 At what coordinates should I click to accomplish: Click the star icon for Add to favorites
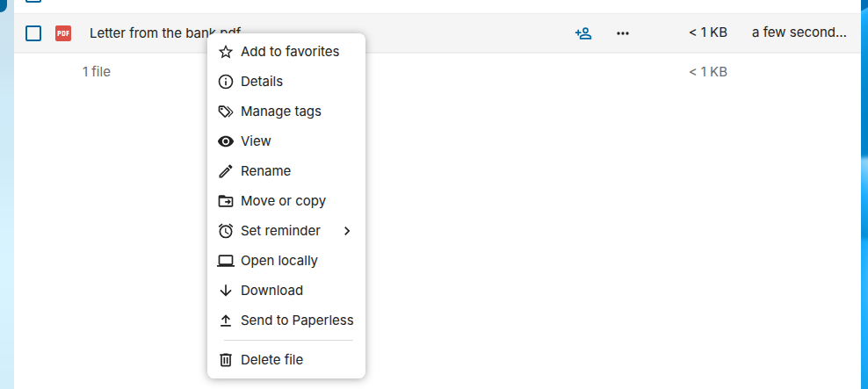click(x=225, y=52)
